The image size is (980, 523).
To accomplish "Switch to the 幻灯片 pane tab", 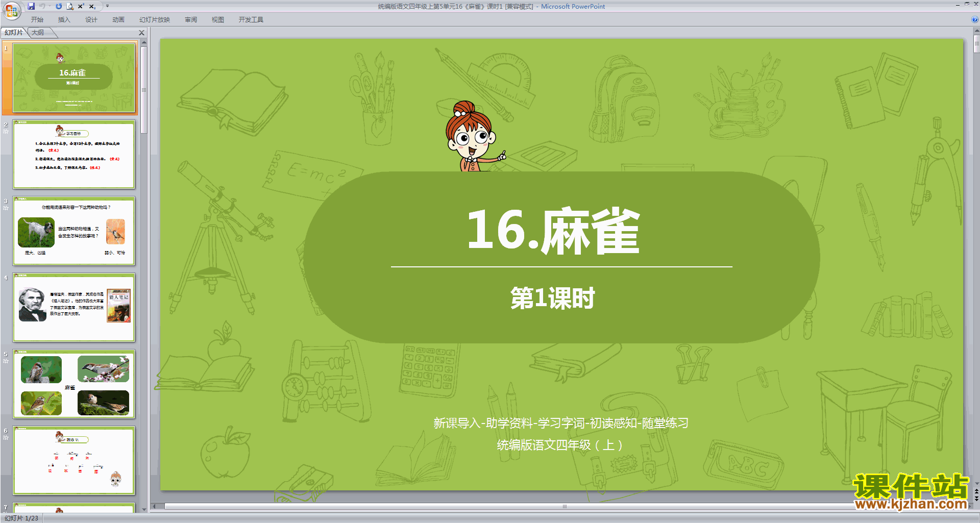I will 14,33.
